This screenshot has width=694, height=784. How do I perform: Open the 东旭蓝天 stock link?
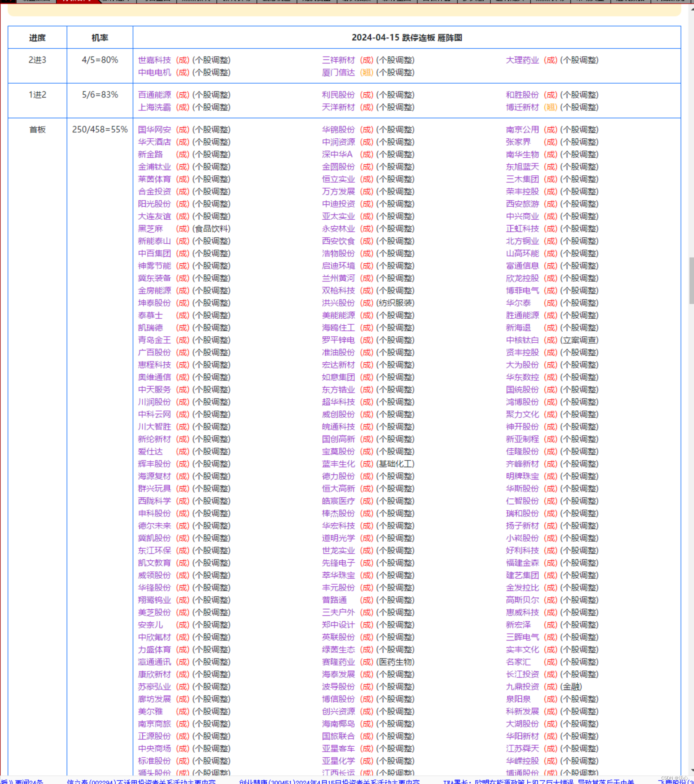523,167
